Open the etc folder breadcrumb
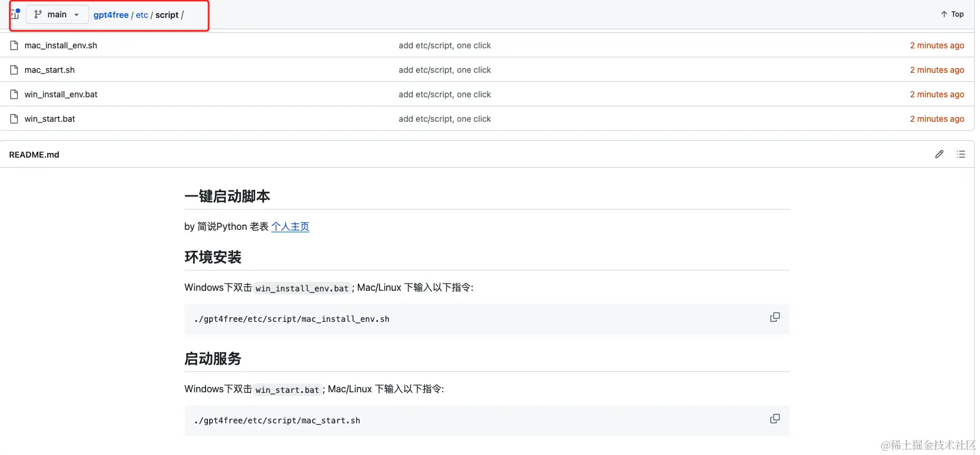Image resolution: width=980 pixels, height=455 pixels. tap(142, 15)
